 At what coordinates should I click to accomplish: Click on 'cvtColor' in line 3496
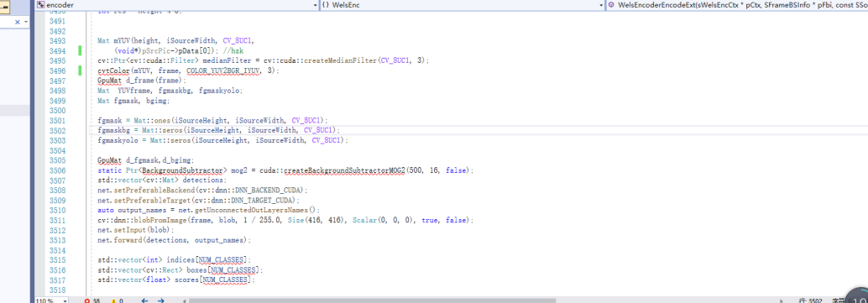(114, 71)
